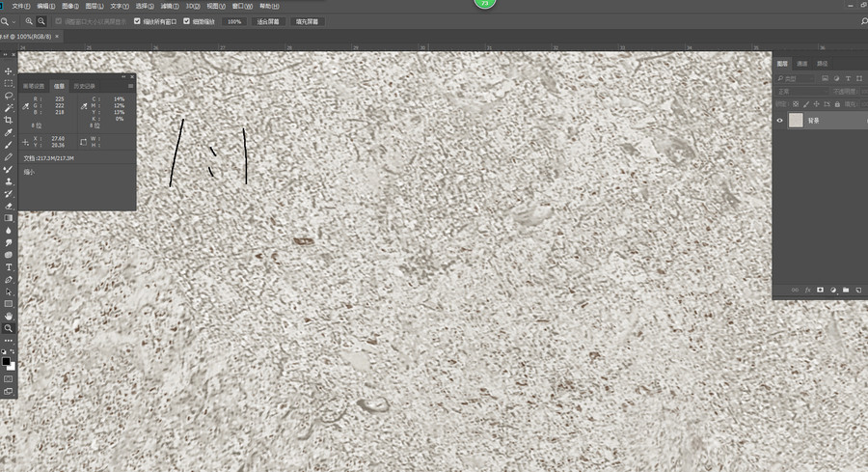
Task: Toggle the resize windows to fit checkbox
Action: click(x=58, y=21)
